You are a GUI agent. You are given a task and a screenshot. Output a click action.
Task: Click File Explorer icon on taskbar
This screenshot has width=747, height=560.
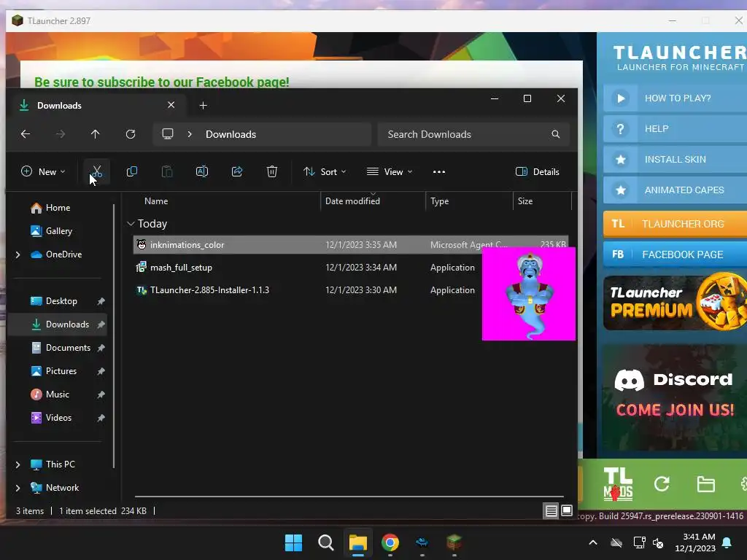coord(357,542)
